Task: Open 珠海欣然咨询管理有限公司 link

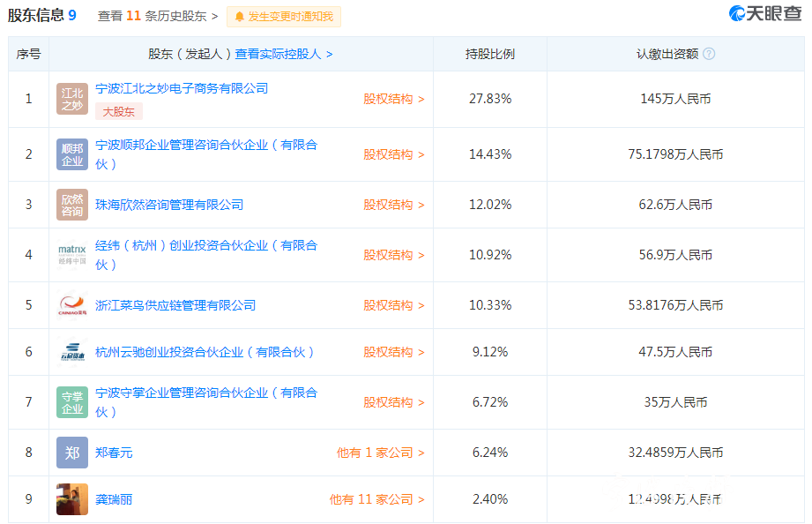Action: (169, 205)
